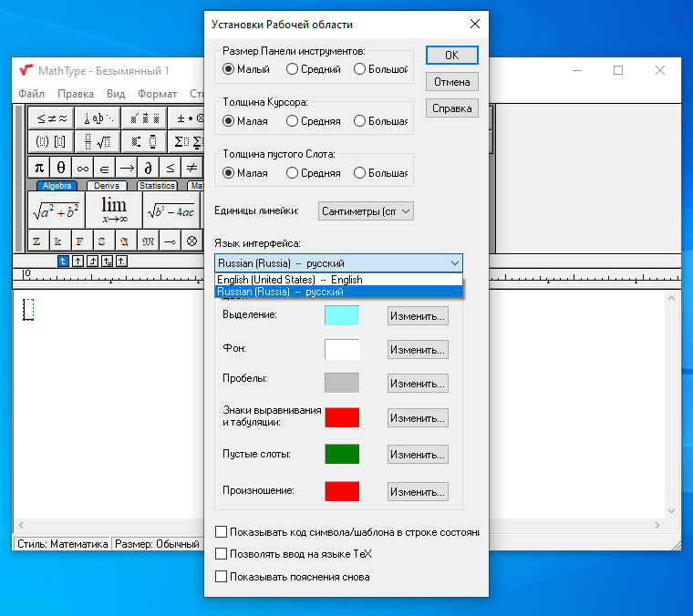Collapse the interface language combo box

(x=455, y=263)
